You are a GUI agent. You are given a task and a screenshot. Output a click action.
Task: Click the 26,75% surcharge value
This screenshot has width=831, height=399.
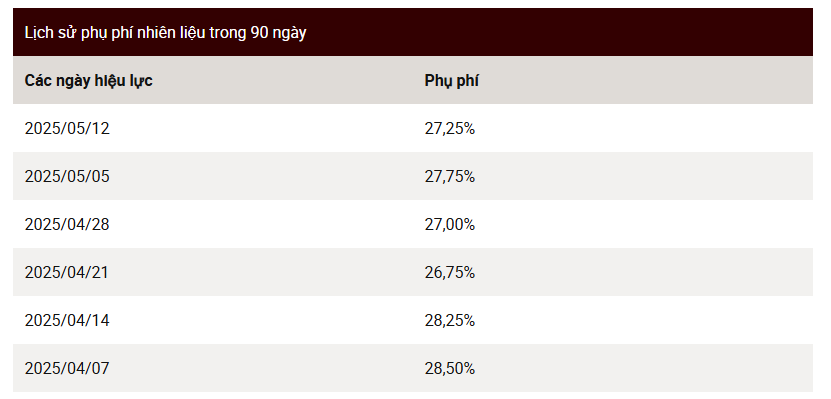(x=449, y=272)
